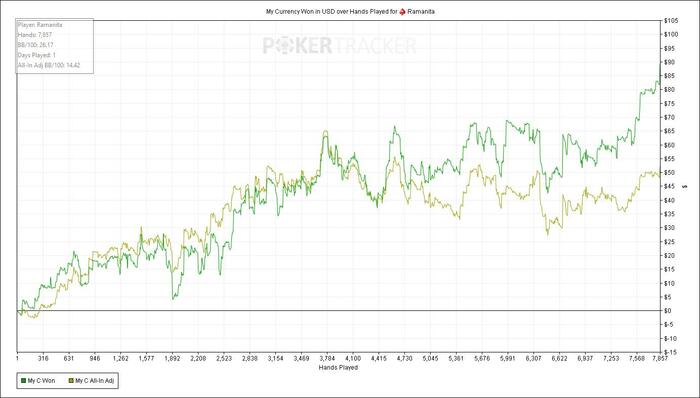700x398 pixels.
Task: Click the 'Player: Ramanita' line in the info box
Action: pos(40,25)
